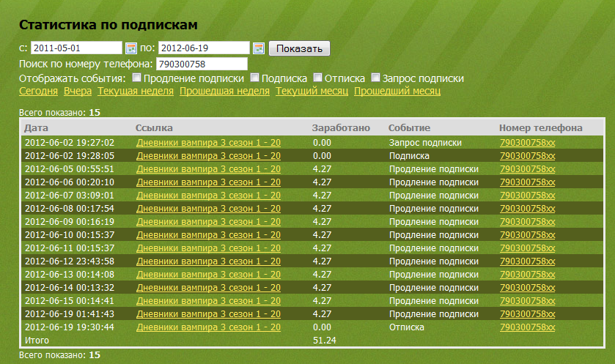The image size is (615, 364).
Task: Select the total value 51.24
Action: (x=325, y=340)
